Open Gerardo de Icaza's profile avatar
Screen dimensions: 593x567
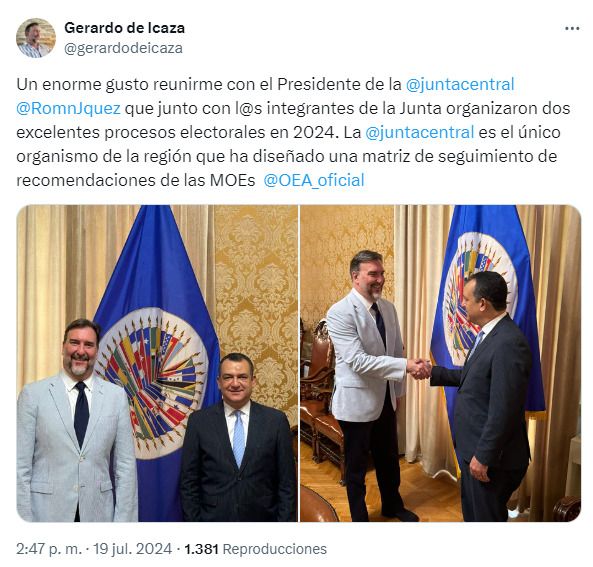(x=36, y=38)
